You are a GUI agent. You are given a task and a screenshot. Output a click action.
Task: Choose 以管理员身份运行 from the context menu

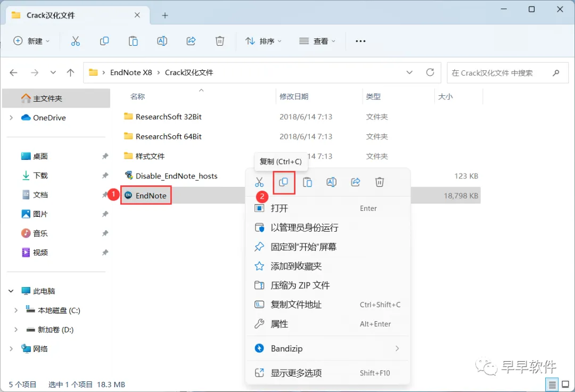[x=328, y=227]
